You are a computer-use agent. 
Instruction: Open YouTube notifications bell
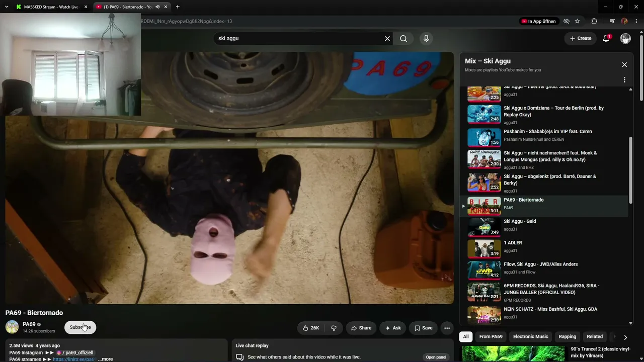pyautogui.click(x=606, y=39)
